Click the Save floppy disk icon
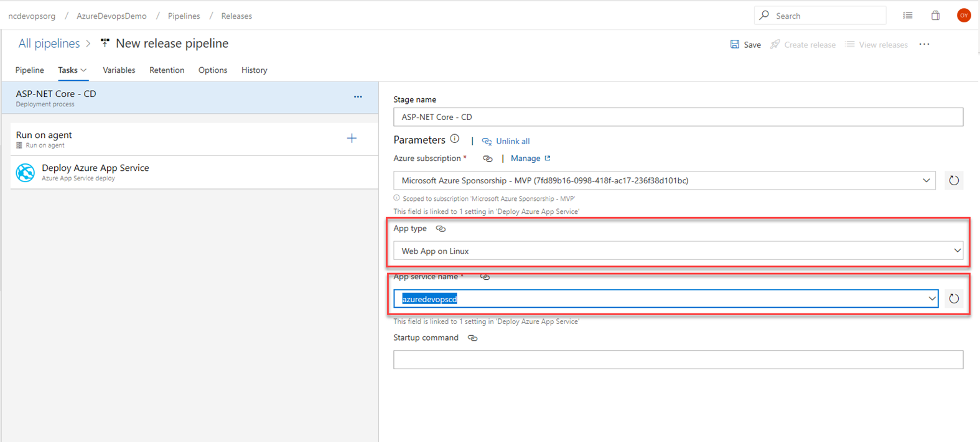Screen dimensions: 980x442 pyautogui.click(x=735, y=44)
